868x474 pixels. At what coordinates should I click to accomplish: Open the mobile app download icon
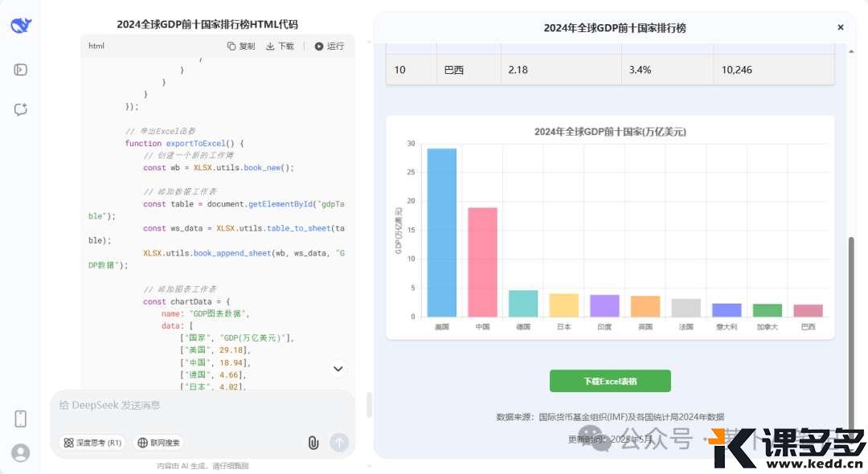[x=20, y=419]
